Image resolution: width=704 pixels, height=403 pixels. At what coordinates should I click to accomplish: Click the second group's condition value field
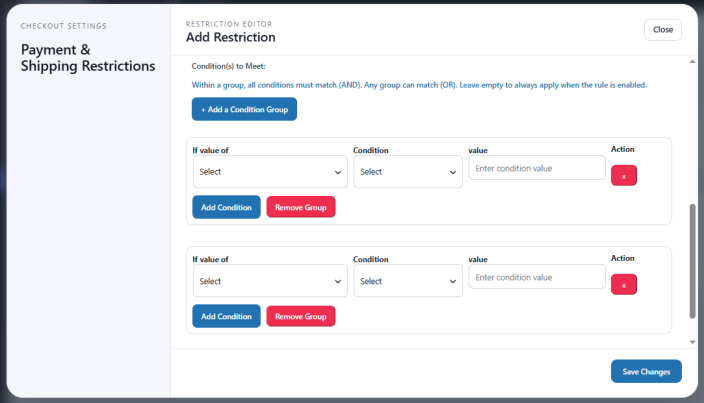(x=537, y=277)
